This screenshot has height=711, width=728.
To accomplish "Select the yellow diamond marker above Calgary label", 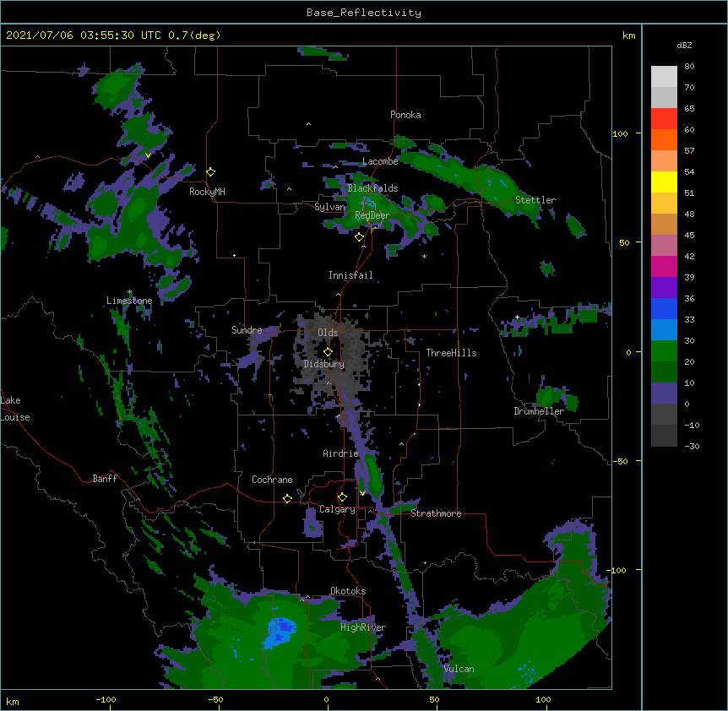I will pos(342,497).
